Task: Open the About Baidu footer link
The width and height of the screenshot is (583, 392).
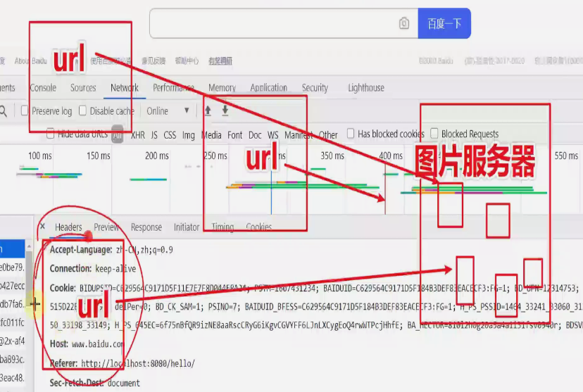Action: [31, 61]
